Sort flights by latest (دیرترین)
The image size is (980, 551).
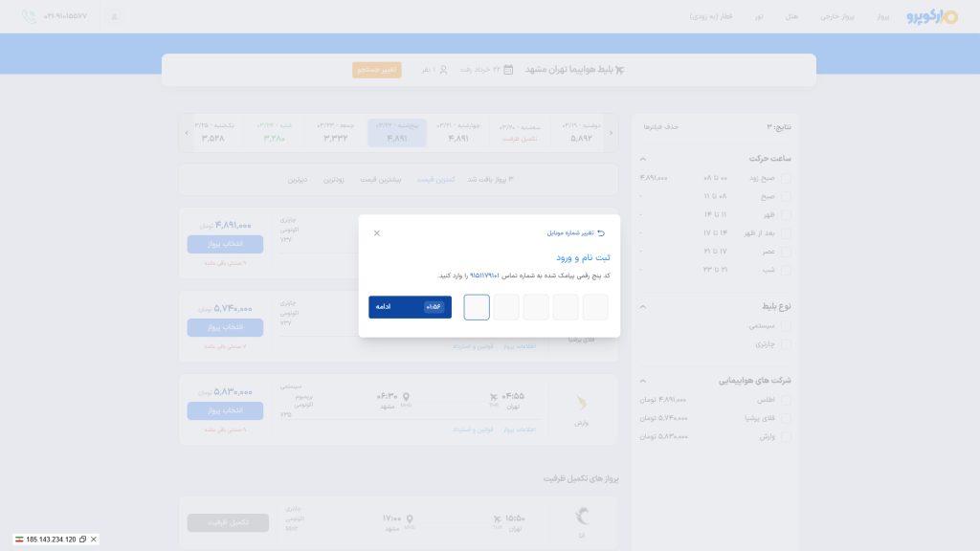[x=298, y=180]
